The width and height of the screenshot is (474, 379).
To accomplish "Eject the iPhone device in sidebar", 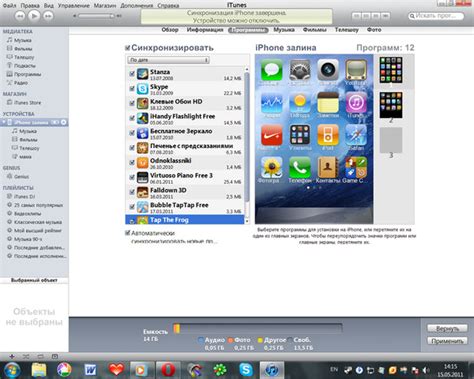I will click(63, 122).
